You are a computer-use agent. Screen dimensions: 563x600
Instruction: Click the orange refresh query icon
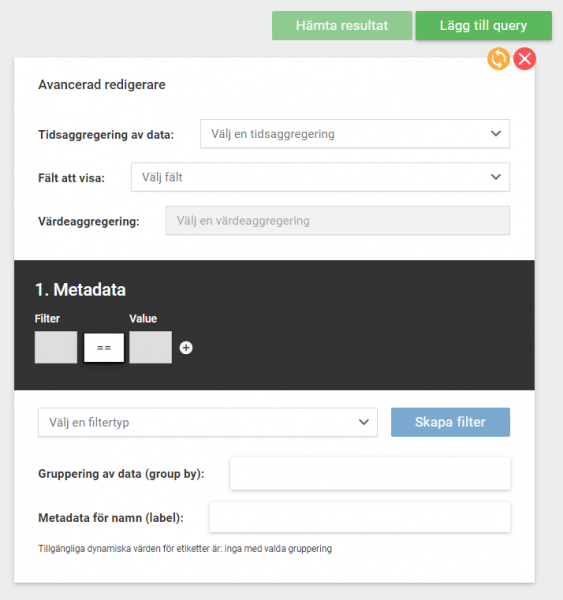(498, 59)
